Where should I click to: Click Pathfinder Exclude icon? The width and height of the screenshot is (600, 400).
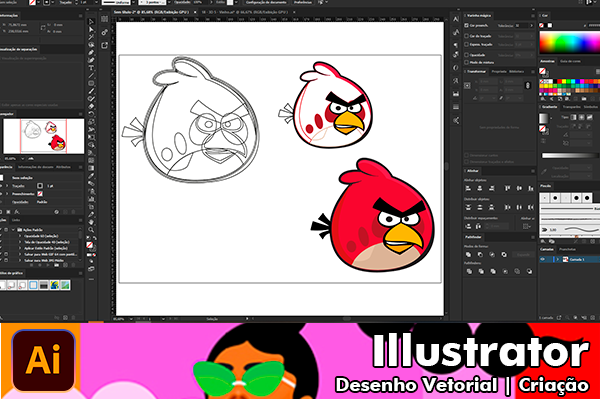click(x=504, y=255)
